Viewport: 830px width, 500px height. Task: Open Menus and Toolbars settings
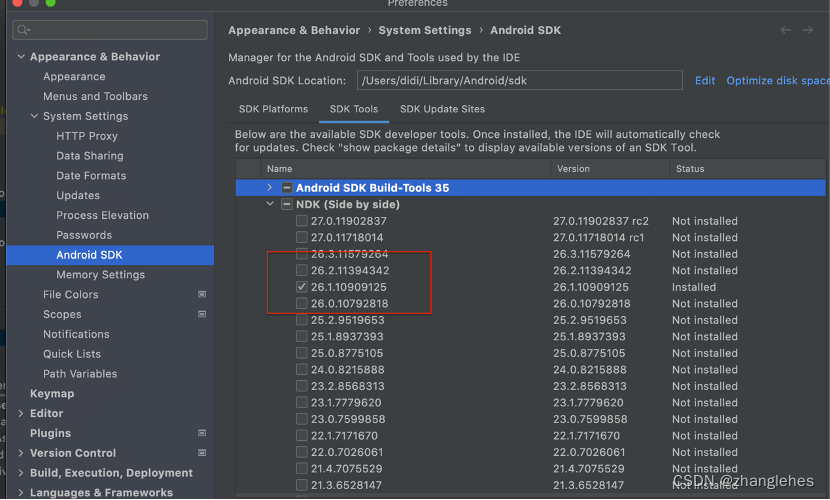[95, 96]
